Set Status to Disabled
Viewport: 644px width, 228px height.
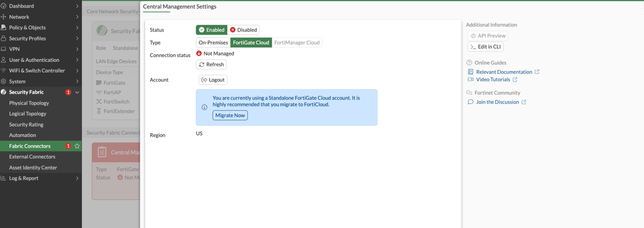coord(243,30)
